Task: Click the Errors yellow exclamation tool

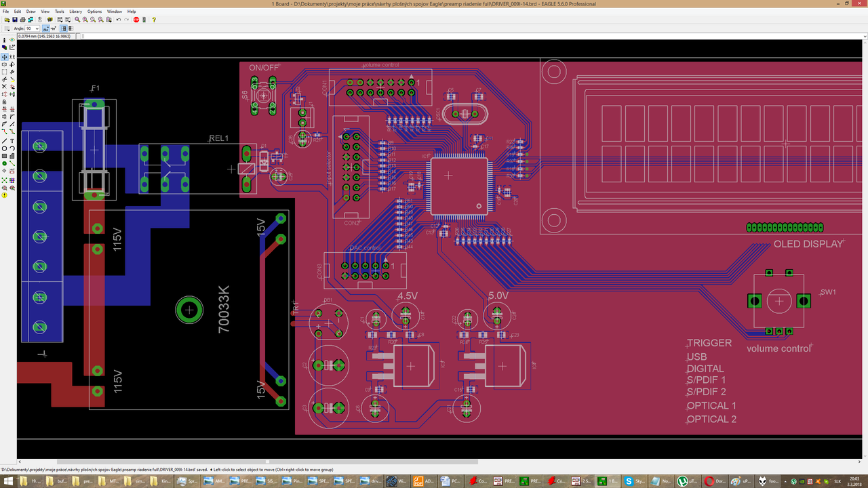Action: pyautogui.click(x=4, y=195)
